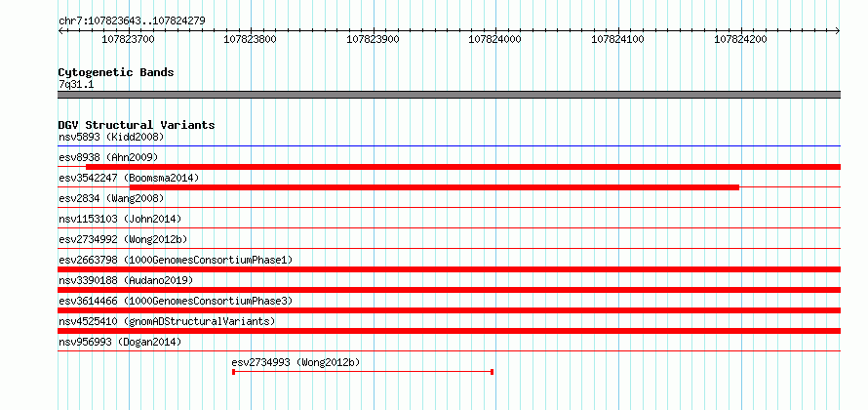
Task: Click the 7q31.1 band label
Action: (76, 84)
